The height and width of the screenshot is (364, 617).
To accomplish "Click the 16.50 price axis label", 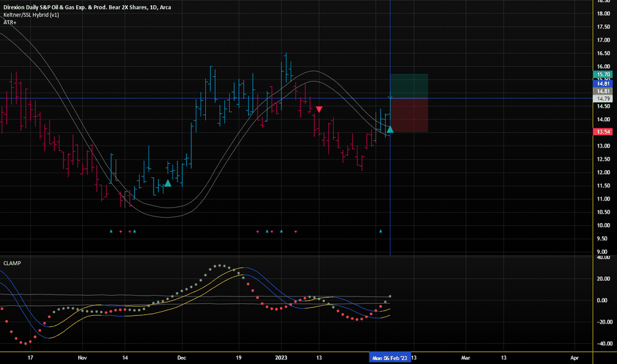I will [604, 54].
